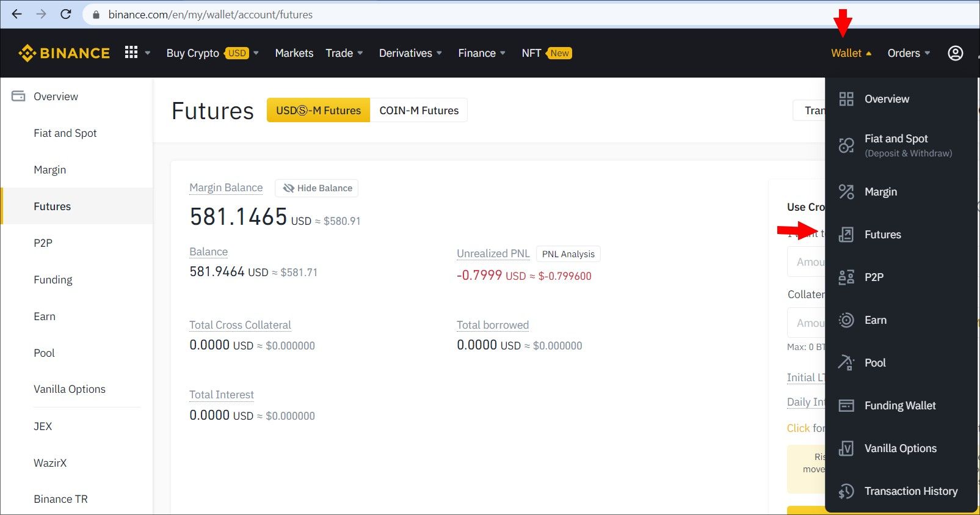Go forward in browser
Image resolution: width=980 pixels, height=515 pixels.
(41, 14)
